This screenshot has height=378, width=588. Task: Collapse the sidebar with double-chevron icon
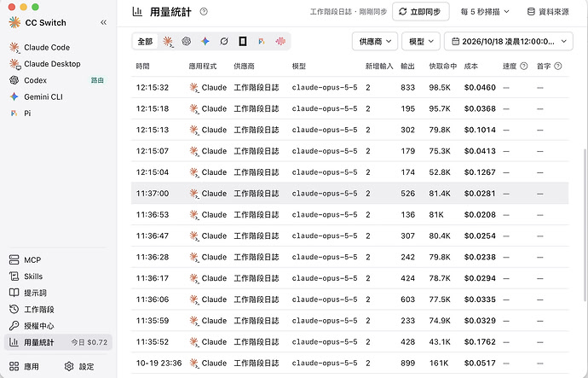pyautogui.click(x=103, y=22)
